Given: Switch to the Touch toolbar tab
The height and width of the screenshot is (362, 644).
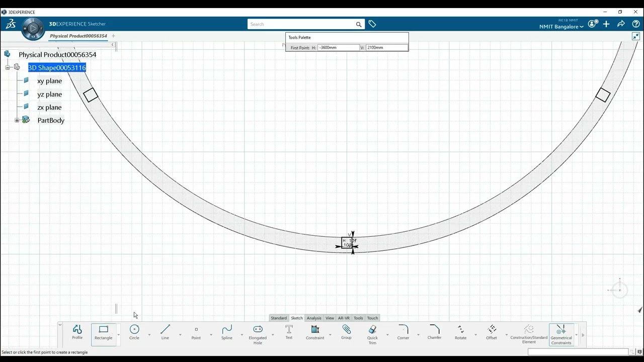Looking at the screenshot, I should [372, 318].
